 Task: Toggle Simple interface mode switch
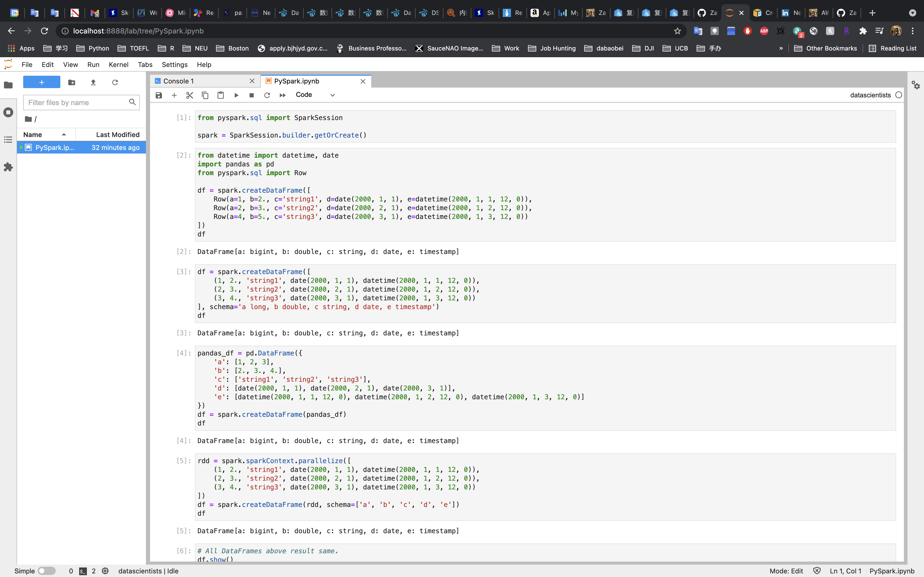tap(47, 571)
